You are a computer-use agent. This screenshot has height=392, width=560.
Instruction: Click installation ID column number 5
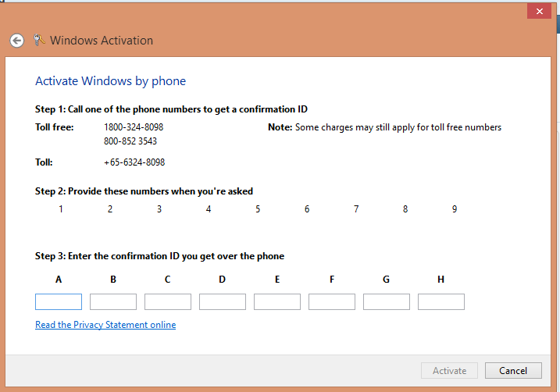(258, 208)
